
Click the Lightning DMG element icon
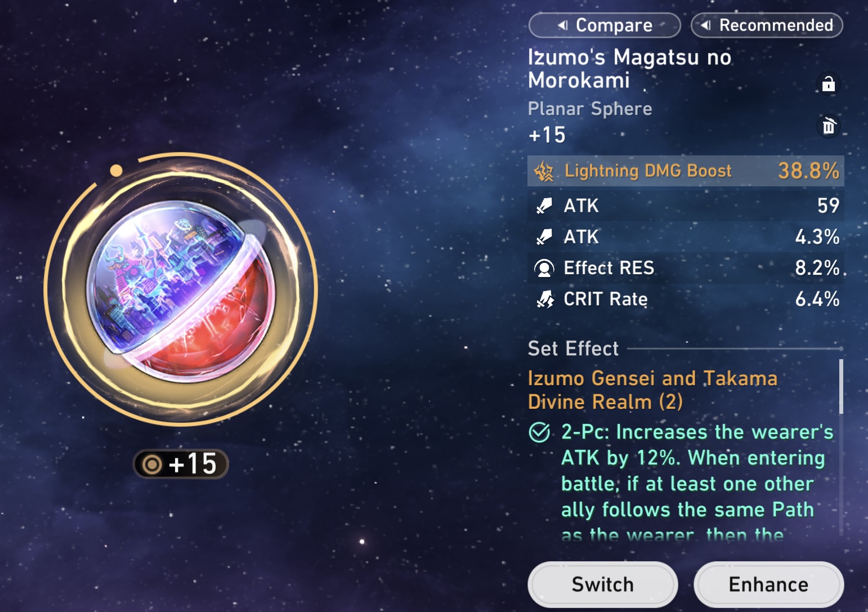click(x=544, y=171)
